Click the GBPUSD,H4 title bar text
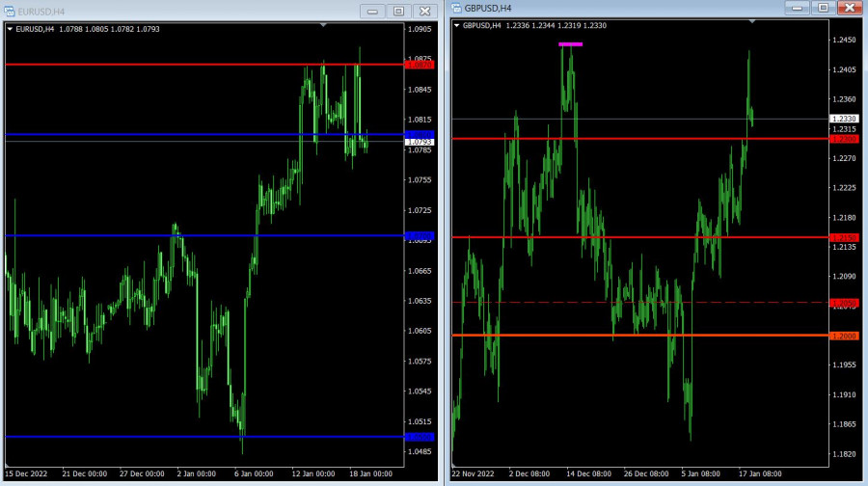 pos(488,8)
